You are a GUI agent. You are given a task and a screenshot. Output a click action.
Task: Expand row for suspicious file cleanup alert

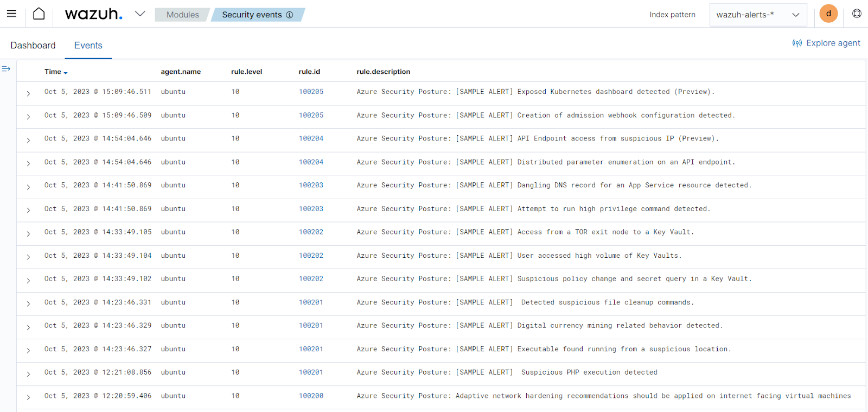click(x=28, y=303)
